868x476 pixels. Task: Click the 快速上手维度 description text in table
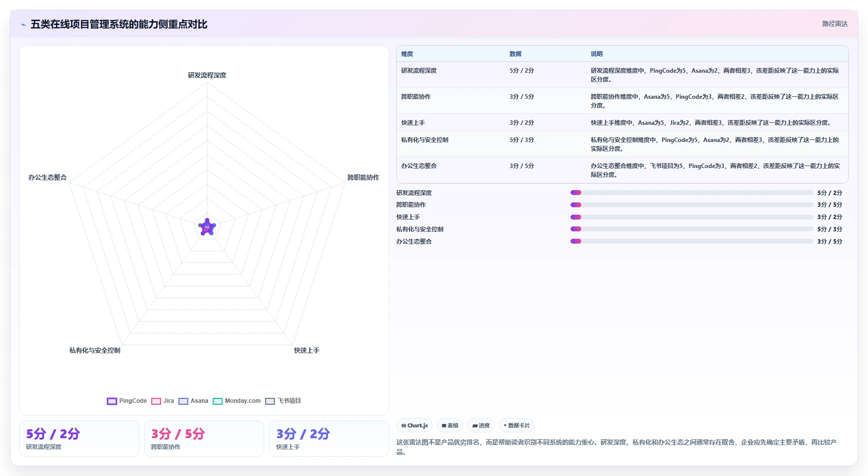[711, 123]
